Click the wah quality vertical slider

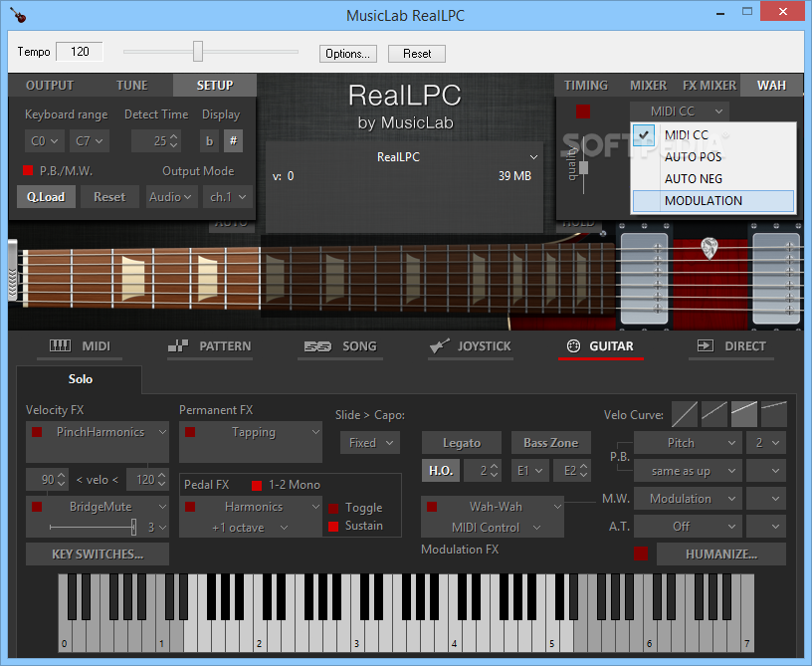(x=583, y=167)
